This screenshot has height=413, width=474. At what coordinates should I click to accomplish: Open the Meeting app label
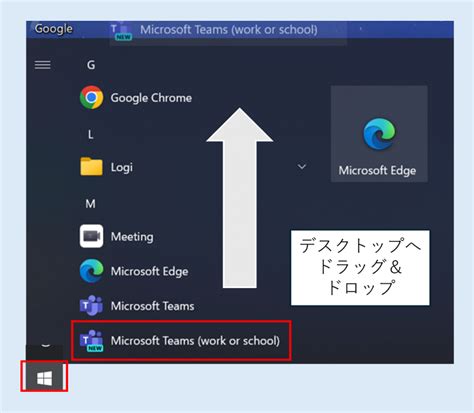(132, 237)
